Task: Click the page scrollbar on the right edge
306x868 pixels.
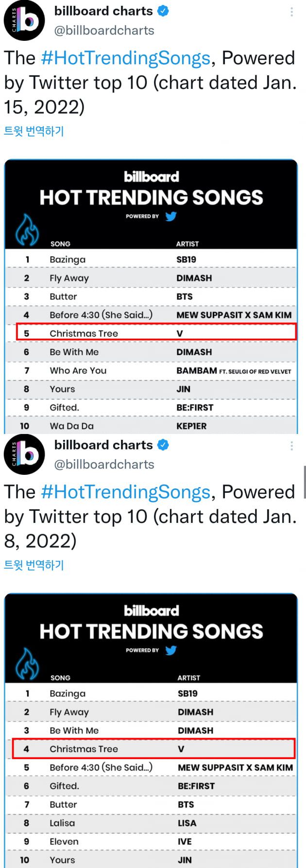Action: coord(304,482)
